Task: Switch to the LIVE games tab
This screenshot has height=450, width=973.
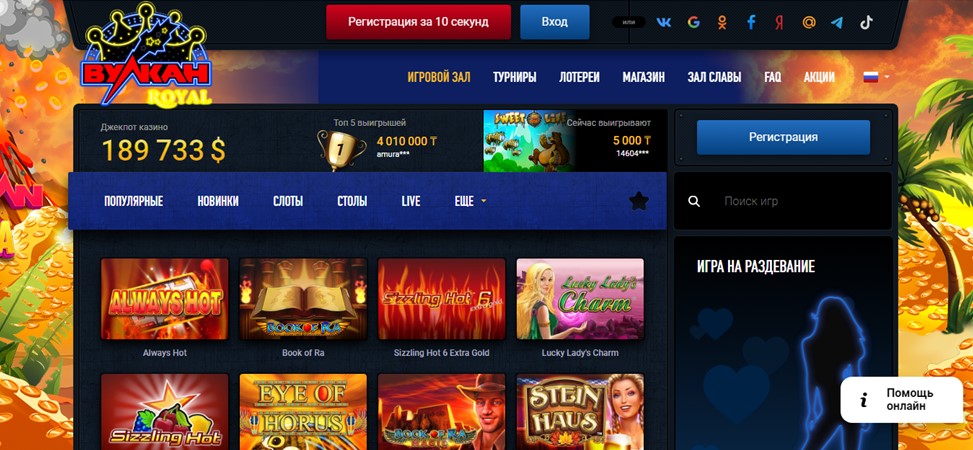Action: [411, 201]
